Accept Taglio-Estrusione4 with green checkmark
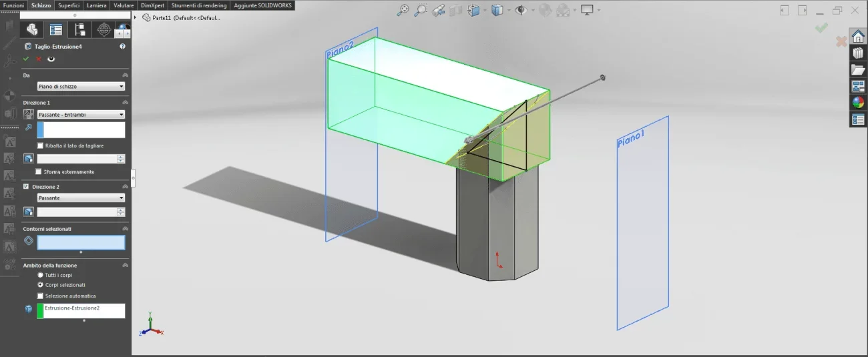Image resolution: width=868 pixels, height=357 pixels. pyautogui.click(x=26, y=59)
